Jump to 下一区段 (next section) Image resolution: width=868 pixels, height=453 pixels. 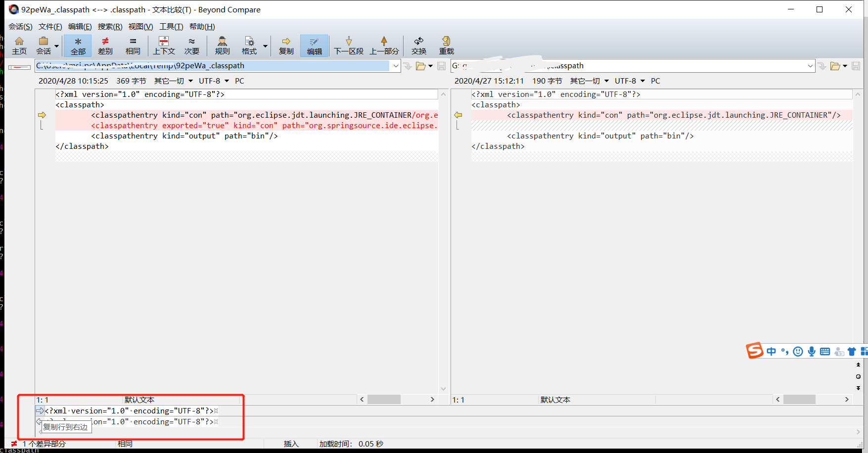point(349,45)
